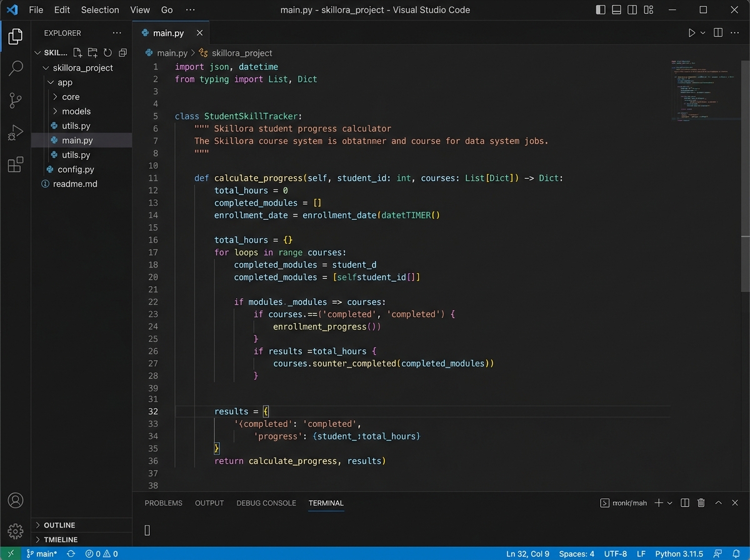Close the main.py editor tab
Viewport: 750px width, 560px height.
pyautogui.click(x=199, y=32)
